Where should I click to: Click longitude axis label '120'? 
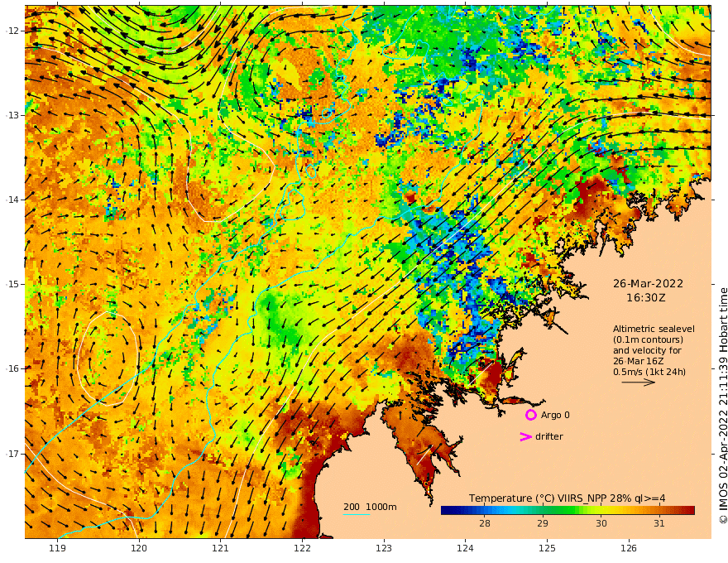[139, 549]
